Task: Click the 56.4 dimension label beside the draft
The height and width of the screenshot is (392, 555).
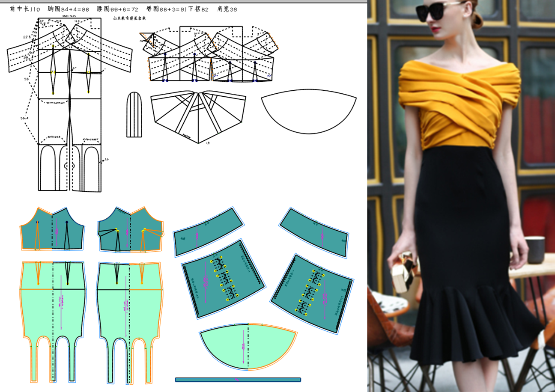Action: [25, 118]
